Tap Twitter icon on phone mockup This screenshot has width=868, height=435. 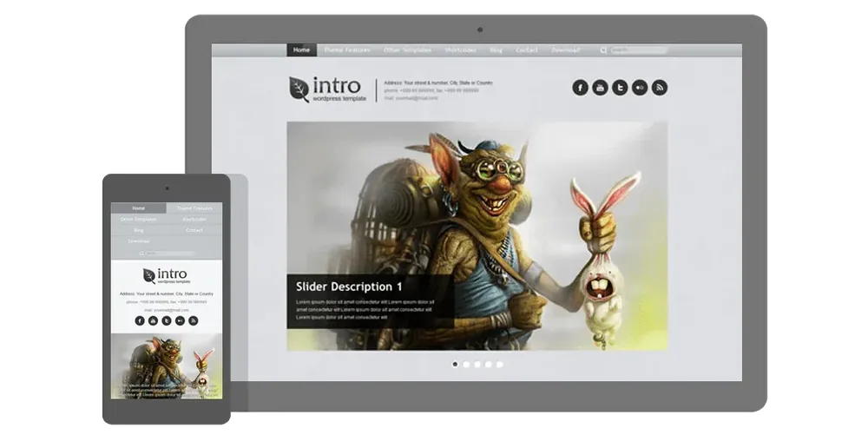167,320
